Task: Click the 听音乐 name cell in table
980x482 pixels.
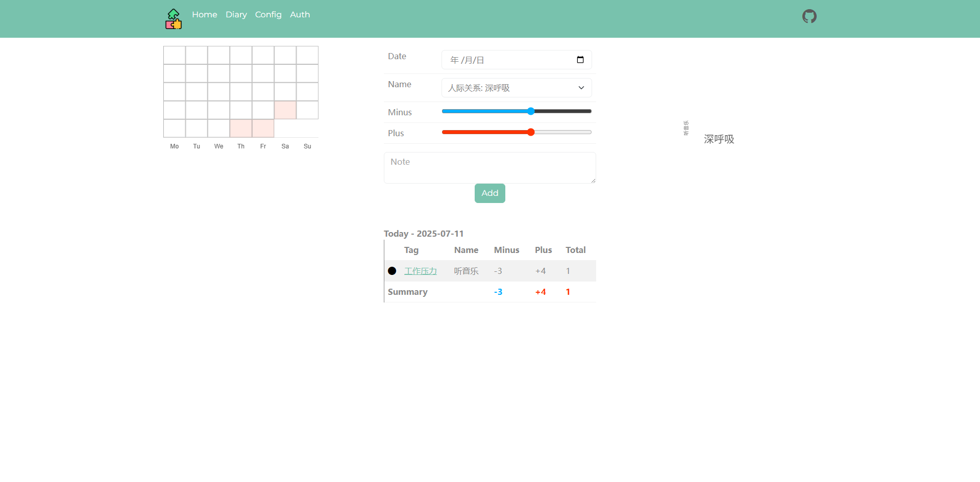Action: (466, 271)
